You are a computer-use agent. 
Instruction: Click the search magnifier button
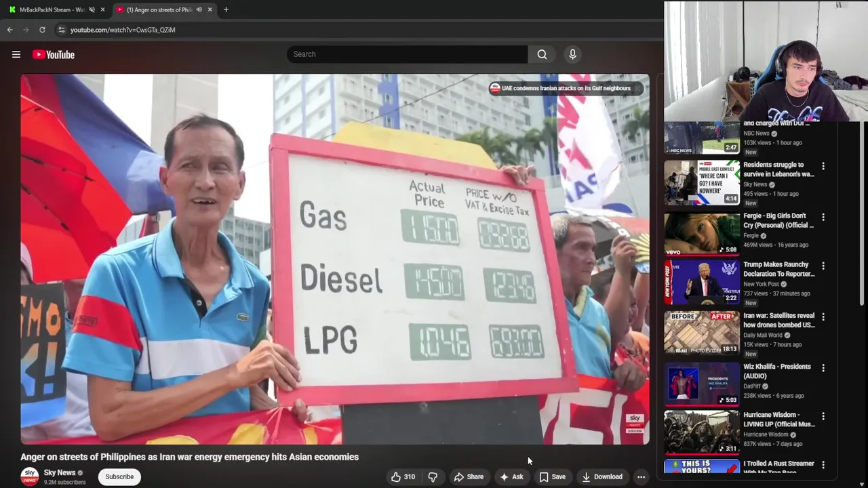tap(542, 54)
